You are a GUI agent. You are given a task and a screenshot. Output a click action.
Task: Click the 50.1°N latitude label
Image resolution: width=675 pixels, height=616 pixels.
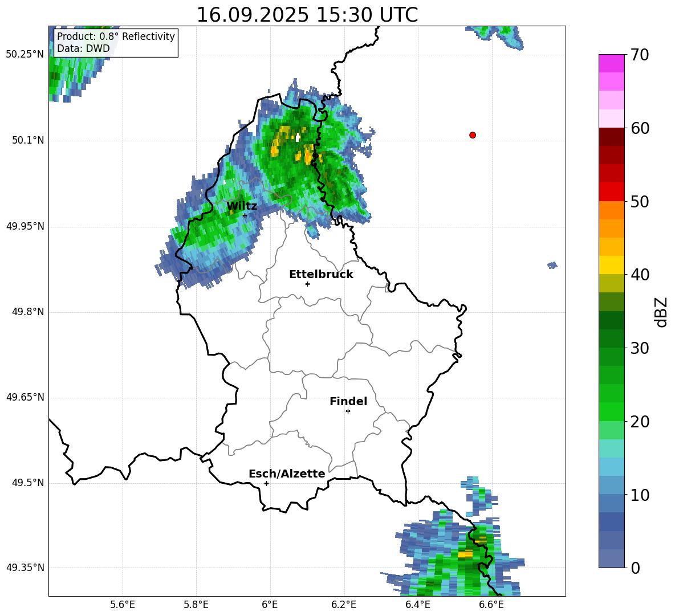(27, 140)
